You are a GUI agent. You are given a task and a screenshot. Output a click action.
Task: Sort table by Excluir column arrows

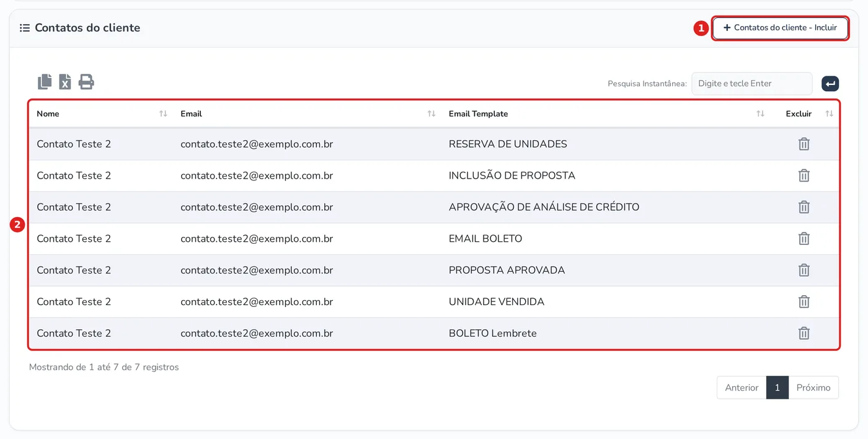830,113
